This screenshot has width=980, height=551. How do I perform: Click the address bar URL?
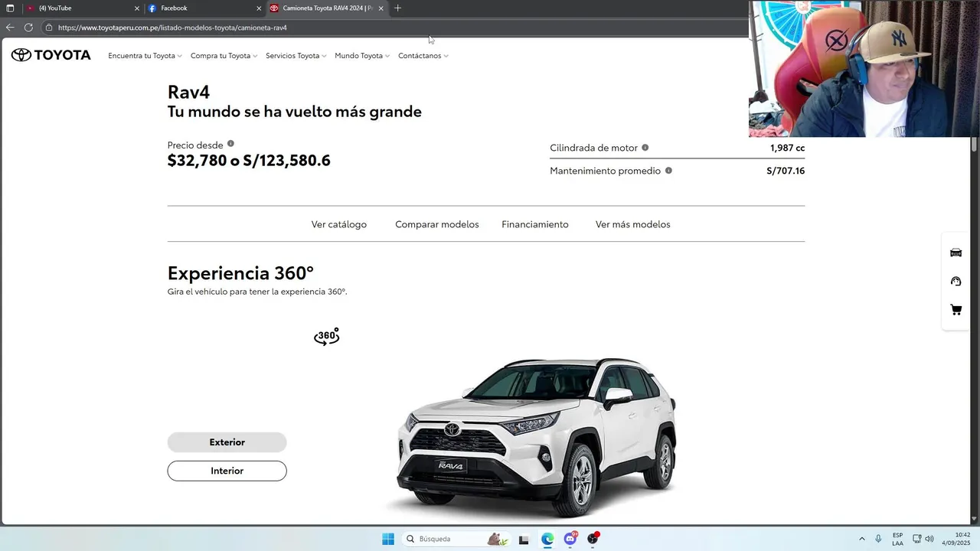[x=172, y=28]
